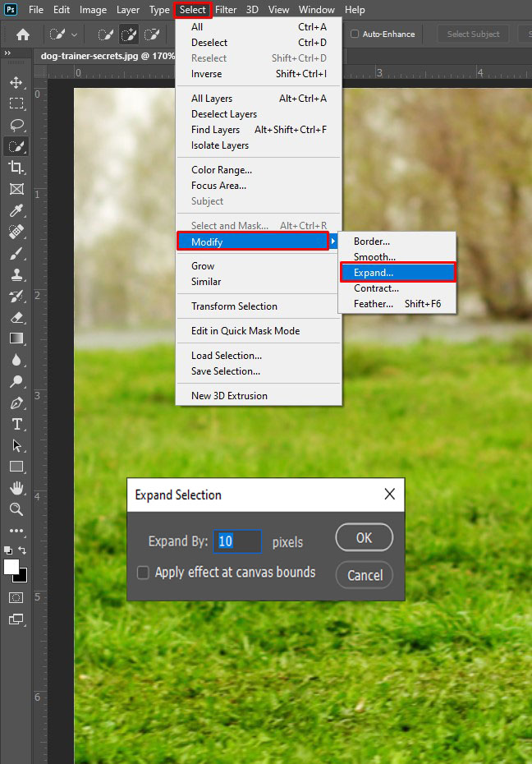
Task: Select the Quick Selection tool in toolbar
Action: [16, 146]
